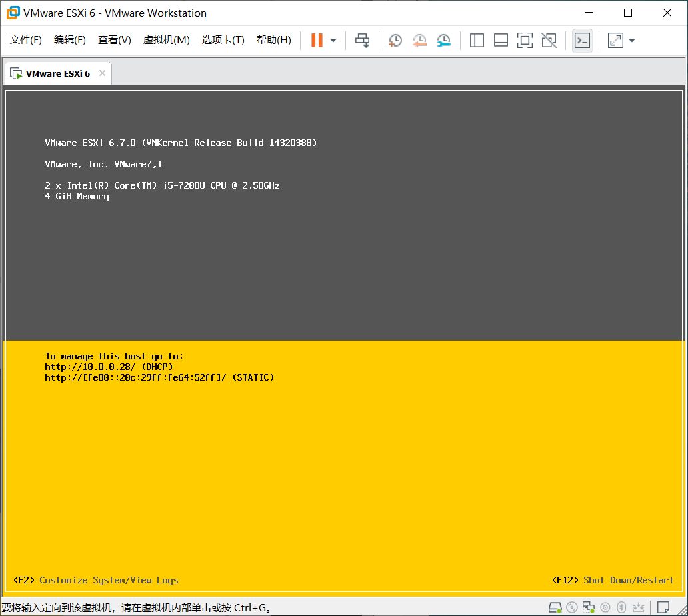Close the VMware ESXi 6 tab
688x616 pixels.
[102, 73]
